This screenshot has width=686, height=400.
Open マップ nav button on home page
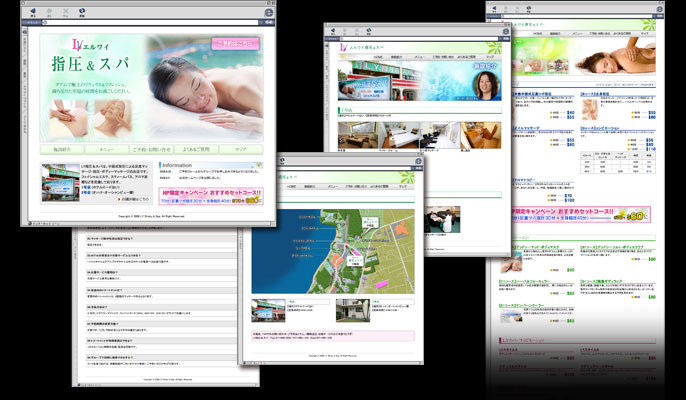(x=241, y=149)
